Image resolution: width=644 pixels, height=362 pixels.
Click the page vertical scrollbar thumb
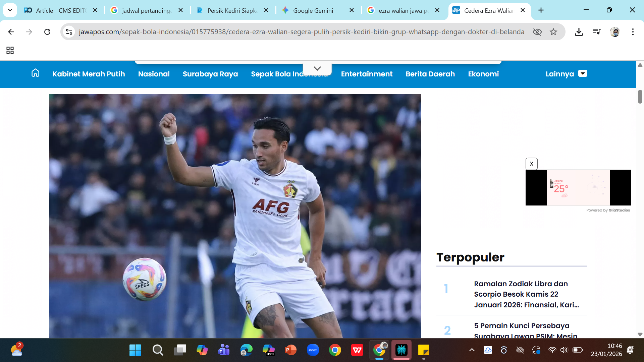[x=640, y=97]
